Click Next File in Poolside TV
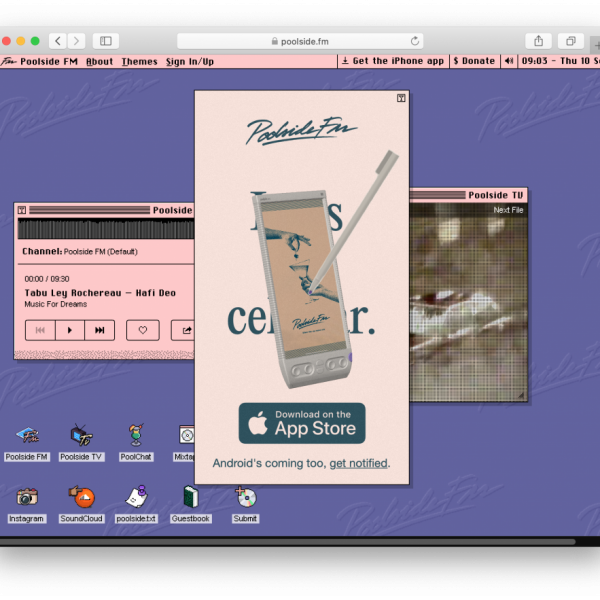 tap(508, 210)
